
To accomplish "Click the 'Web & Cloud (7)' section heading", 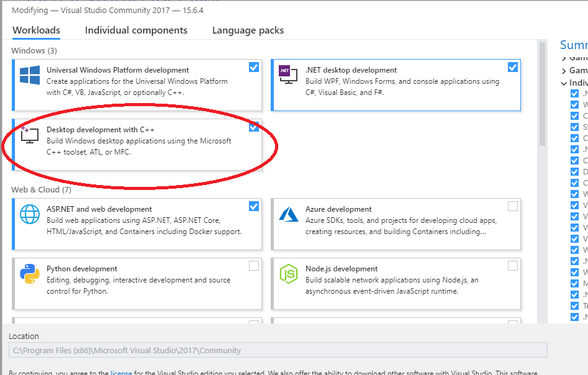I will [x=41, y=190].
